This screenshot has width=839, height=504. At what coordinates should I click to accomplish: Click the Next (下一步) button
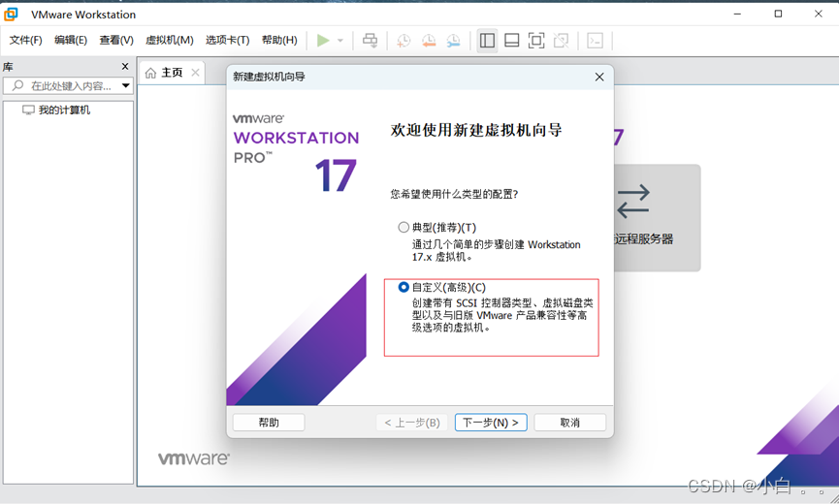pos(491,423)
